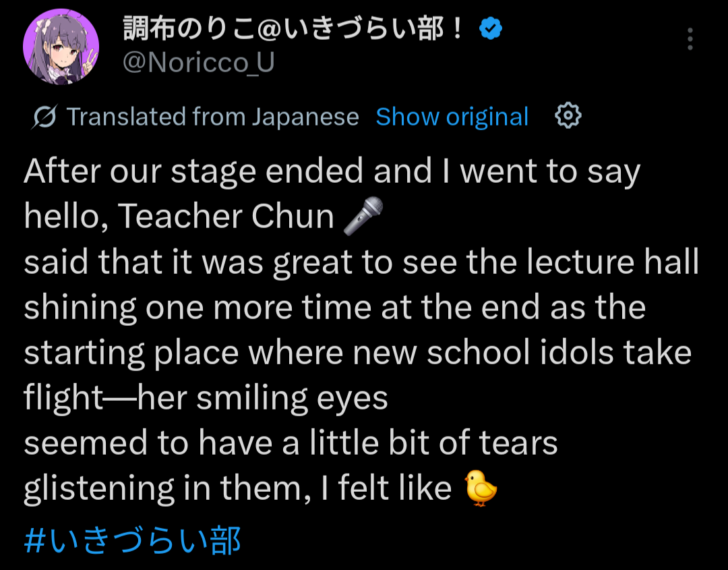Screen dimensions: 728x570
Task: Click display name 調布のりこ@いきづらい部！
Action: [293, 29]
